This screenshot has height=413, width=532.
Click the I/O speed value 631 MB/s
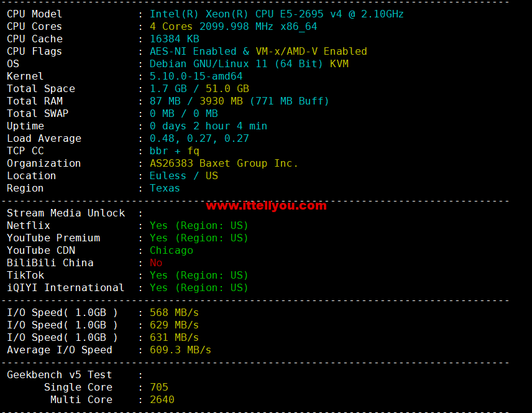175,338
